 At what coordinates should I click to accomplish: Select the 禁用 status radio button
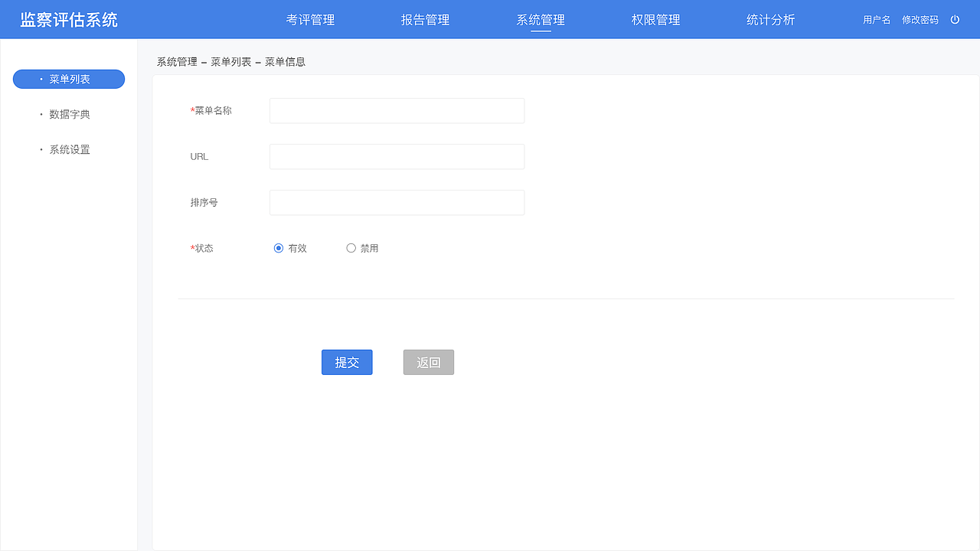click(x=351, y=248)
